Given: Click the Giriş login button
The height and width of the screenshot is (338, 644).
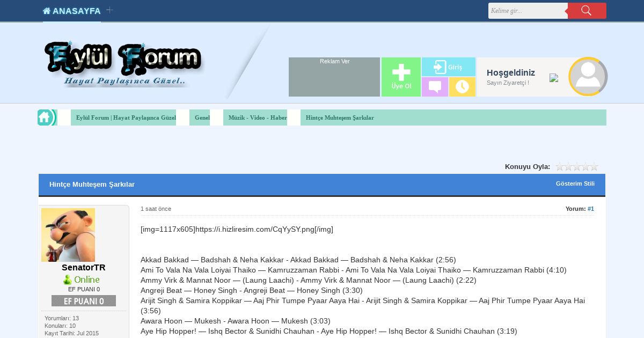Looking at the screenshot, I should (449, 67).
